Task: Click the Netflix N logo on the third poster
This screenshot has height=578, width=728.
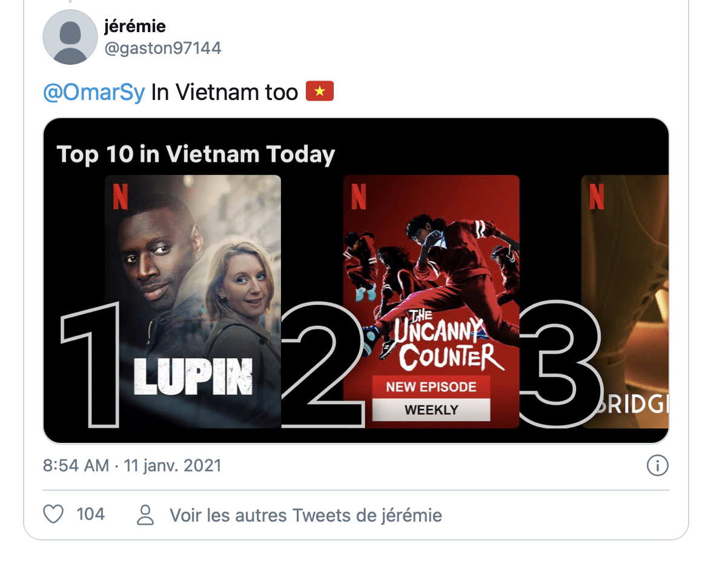Action: 597,196
